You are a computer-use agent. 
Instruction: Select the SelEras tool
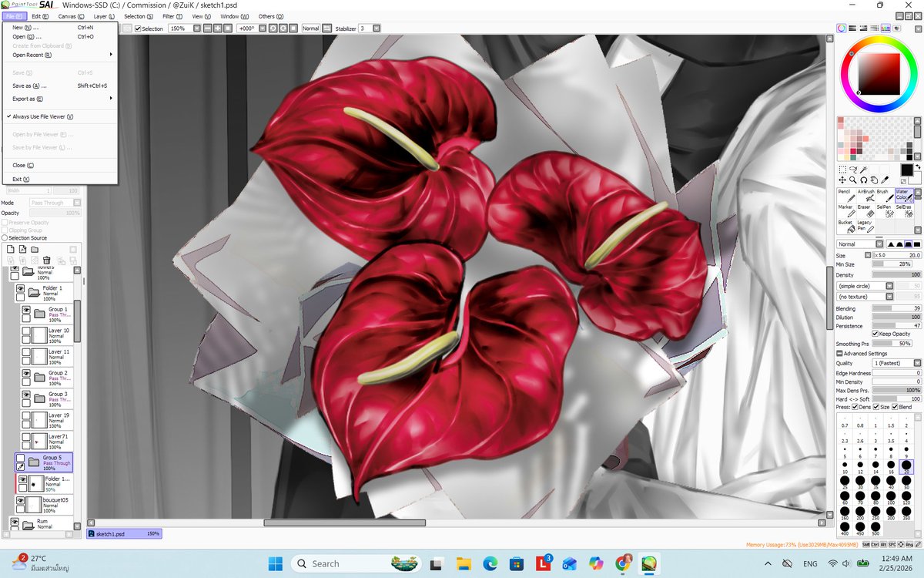click(903, 210)
